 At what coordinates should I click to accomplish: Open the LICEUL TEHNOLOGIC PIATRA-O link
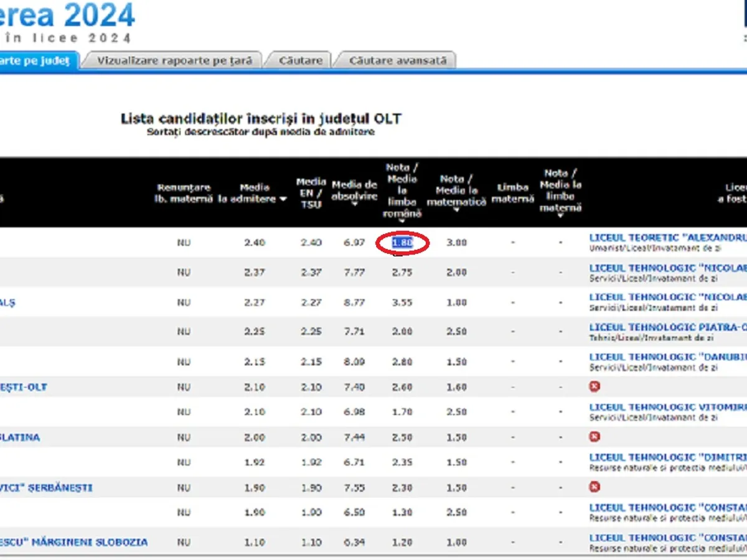[667, 327]
